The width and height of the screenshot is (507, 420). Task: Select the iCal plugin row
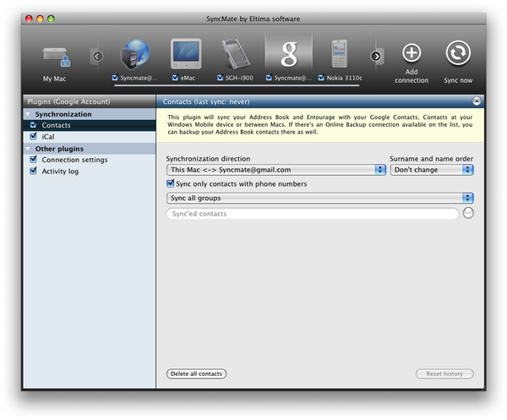tap(90, 136)
